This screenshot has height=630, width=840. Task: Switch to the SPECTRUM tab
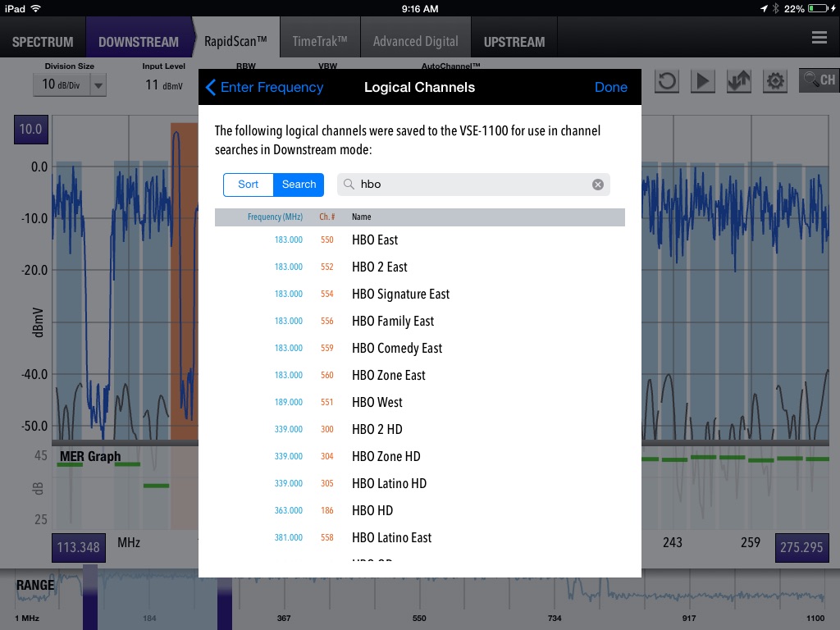pos(43,42)
